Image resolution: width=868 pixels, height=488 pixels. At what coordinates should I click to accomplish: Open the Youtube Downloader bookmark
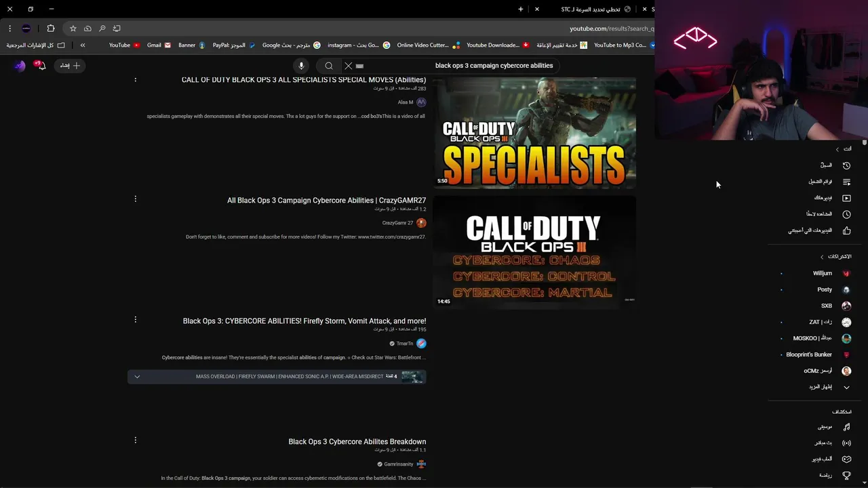[498, 45]
